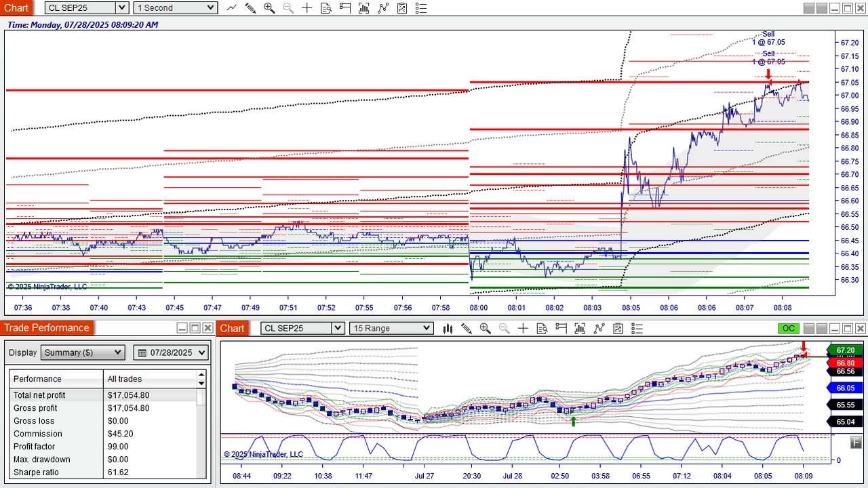Toggle the first gray link square on the 15 Range chart
Viewport: 868px width, 488px height.
[809, 328]
